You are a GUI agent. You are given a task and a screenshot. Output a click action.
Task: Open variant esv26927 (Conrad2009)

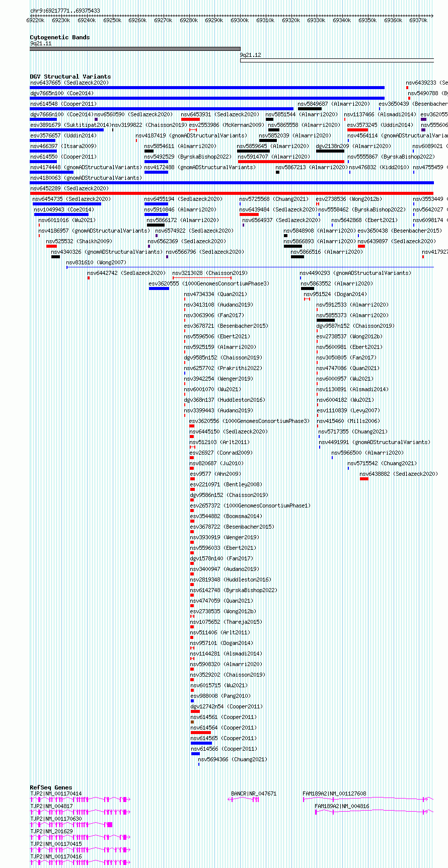(221, 453)
